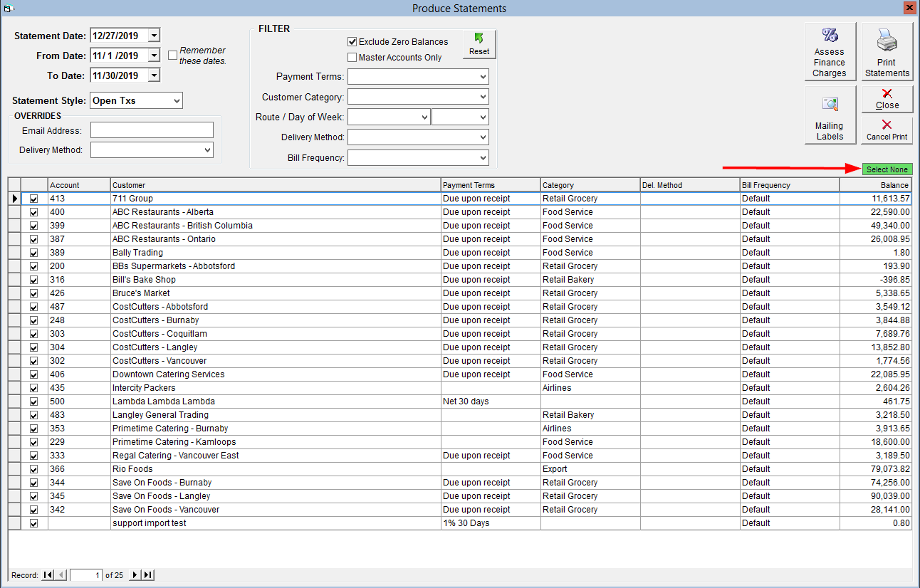This screenshot has height=588, width=920.
Task: Click balance 79,073.82 cell
Action: click(876, 469)
